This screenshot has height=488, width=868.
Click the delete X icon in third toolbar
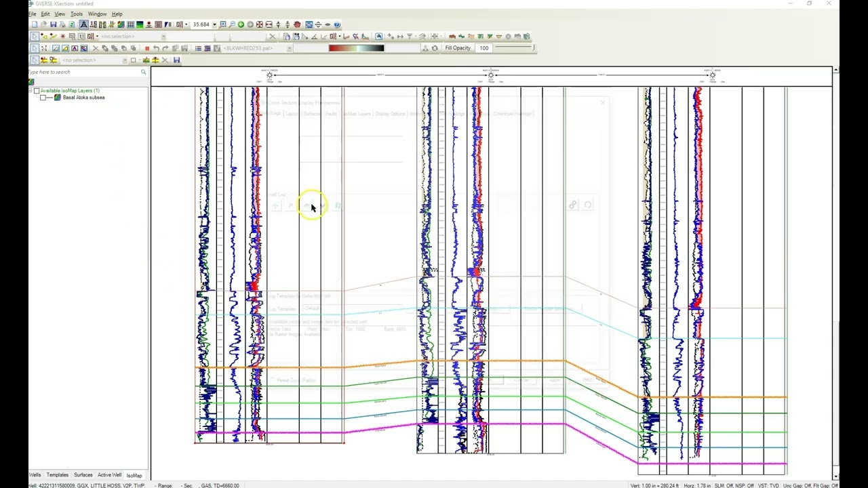coord(95,48)
